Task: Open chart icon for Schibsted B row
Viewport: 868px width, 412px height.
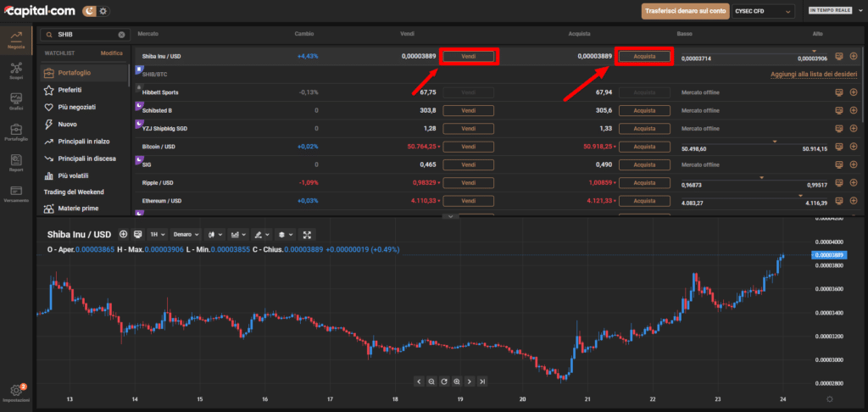Action: (x=838, y=110)
